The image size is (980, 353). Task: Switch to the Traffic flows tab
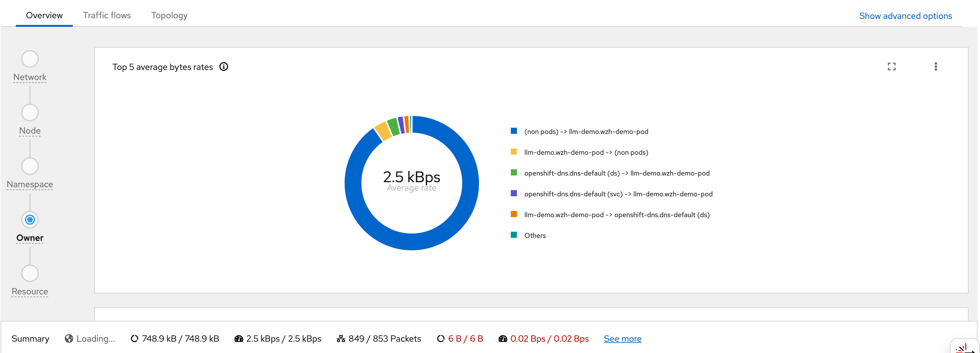pyautogui.click(x=107, y=15)
